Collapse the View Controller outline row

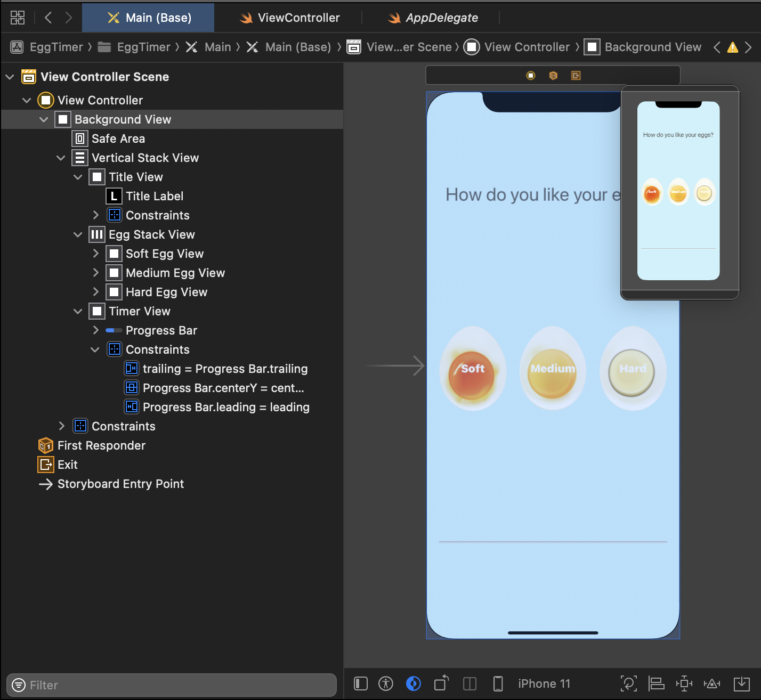(27, 100)
